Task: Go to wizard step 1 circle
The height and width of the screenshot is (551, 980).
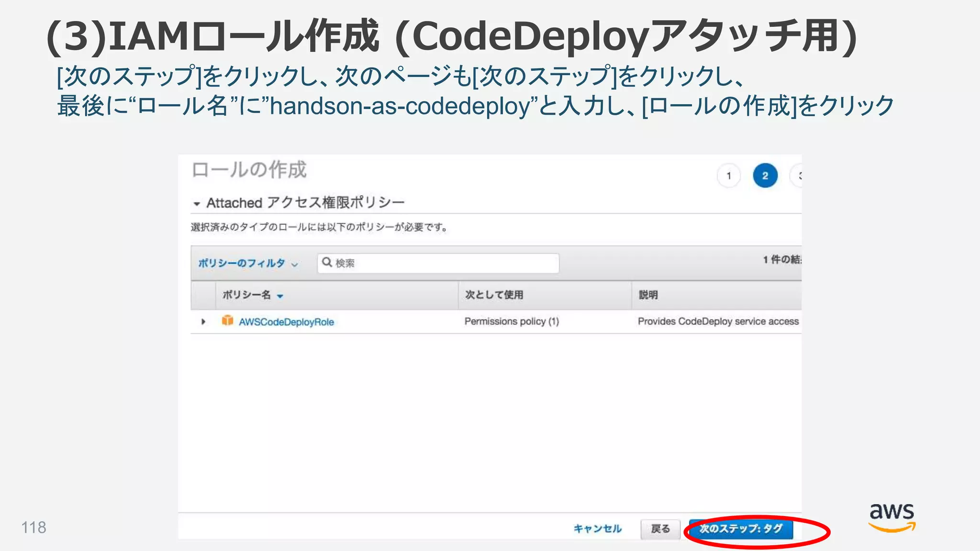Action: [729, 176]
